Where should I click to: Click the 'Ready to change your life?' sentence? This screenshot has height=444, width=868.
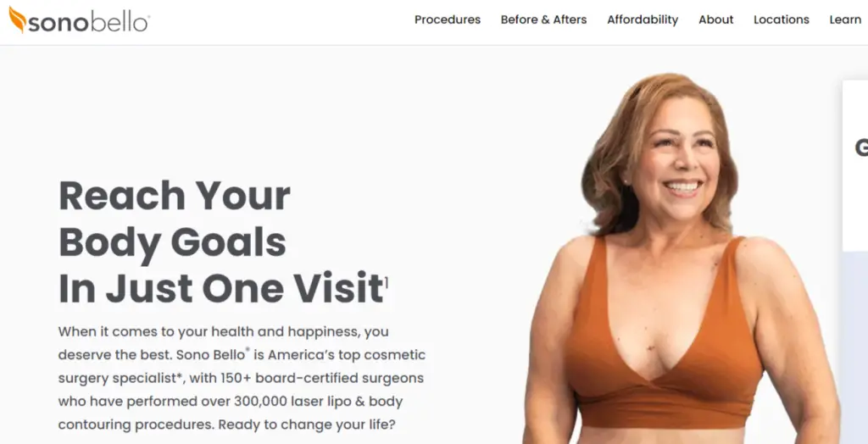coord(307,425)
